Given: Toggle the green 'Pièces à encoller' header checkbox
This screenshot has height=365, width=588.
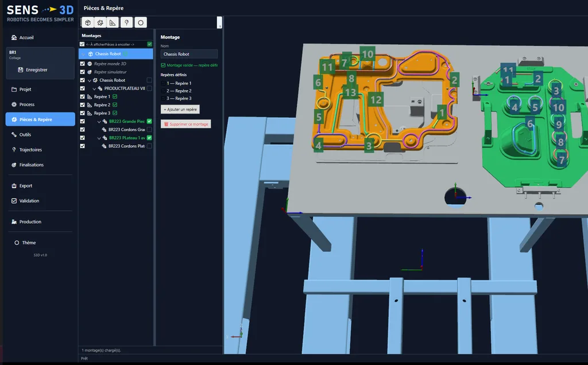Looking at the screenshot, I should click(x=150, y=44).
